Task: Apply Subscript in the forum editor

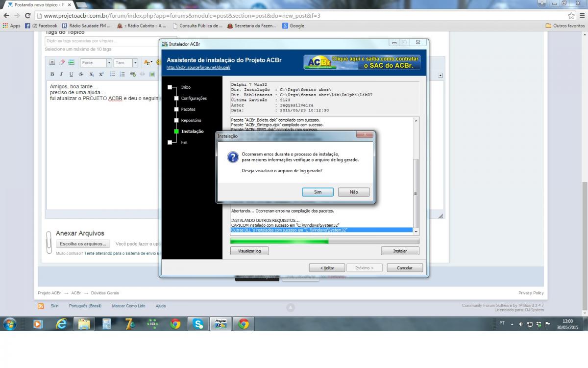Action: tap(92, 74)
